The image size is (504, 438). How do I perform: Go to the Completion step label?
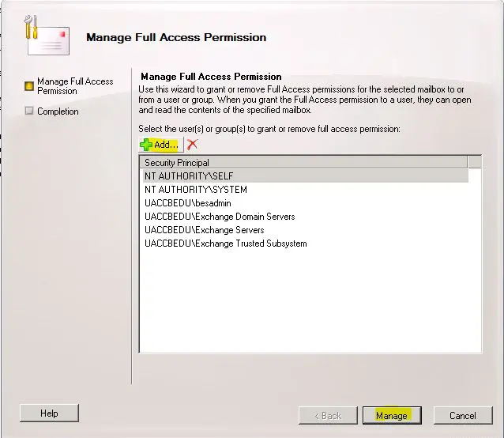pos(58,111)
